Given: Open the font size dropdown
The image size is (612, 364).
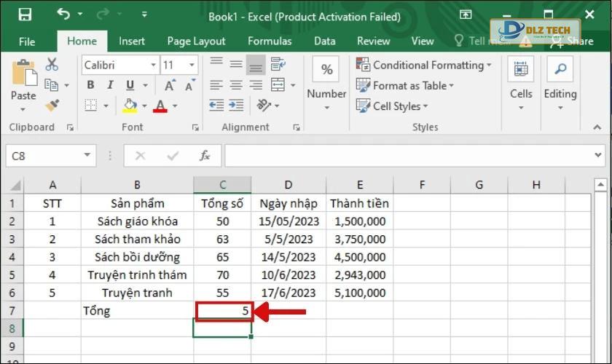Looking at the screenshot, I should click(192, 65).
